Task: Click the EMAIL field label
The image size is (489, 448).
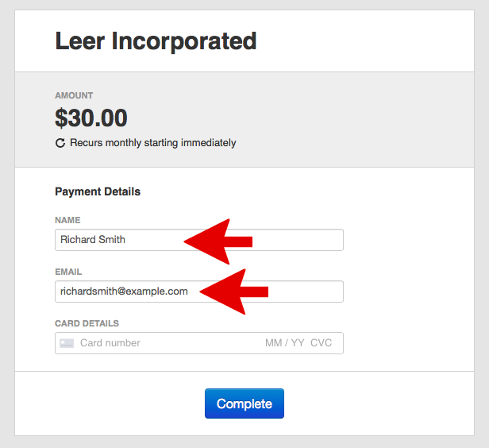Action: tap(68, 272)
